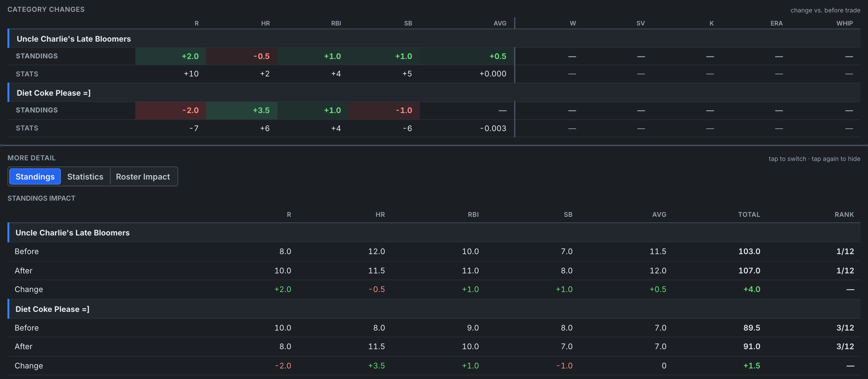Select the Roster Impact tab
This screenshot has width=868, height=379.
coord(143,176)
